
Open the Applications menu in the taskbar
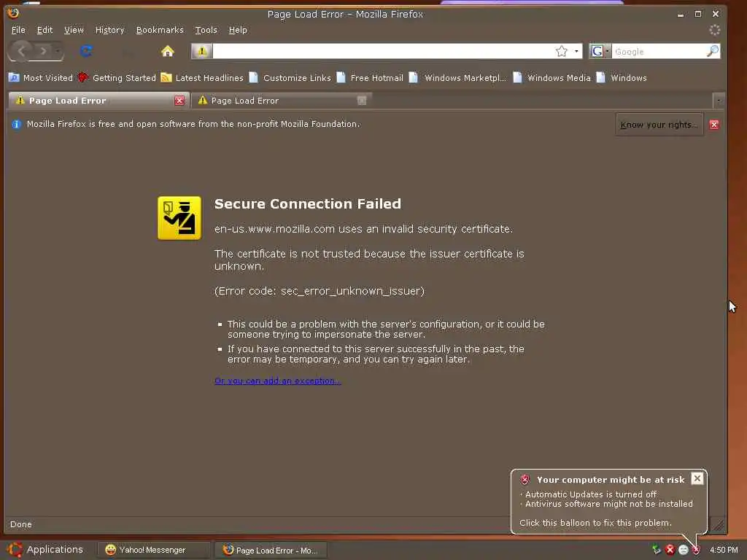pyautogui.click(x=46, y=550)
